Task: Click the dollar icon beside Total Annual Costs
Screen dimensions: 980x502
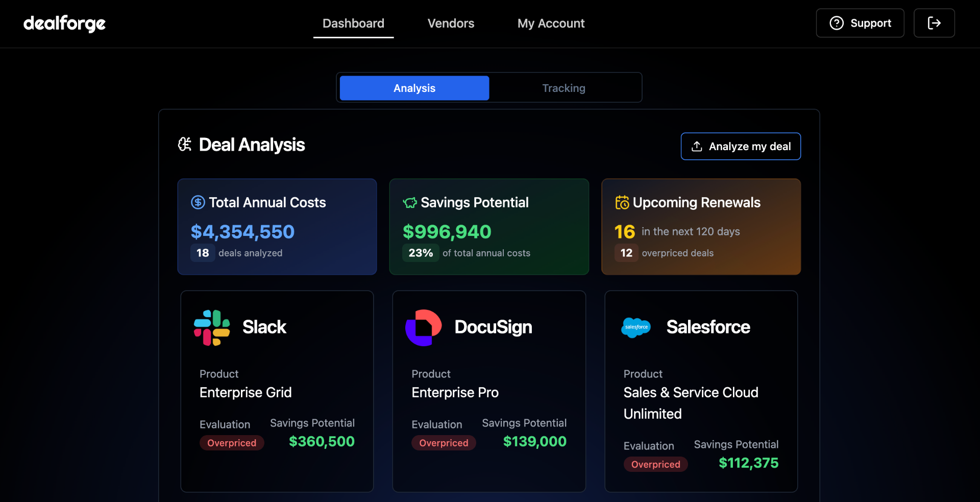Action: click(198, 202)
